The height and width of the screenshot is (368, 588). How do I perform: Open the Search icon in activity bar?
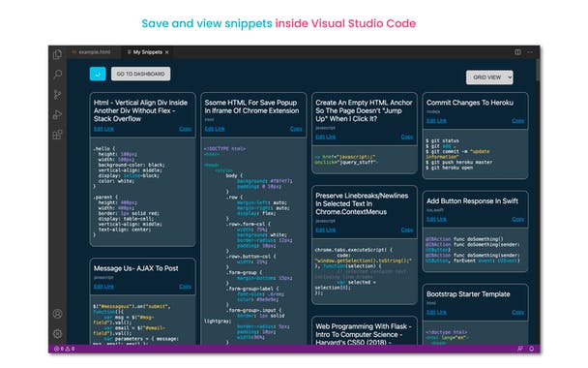pos(57,75)
